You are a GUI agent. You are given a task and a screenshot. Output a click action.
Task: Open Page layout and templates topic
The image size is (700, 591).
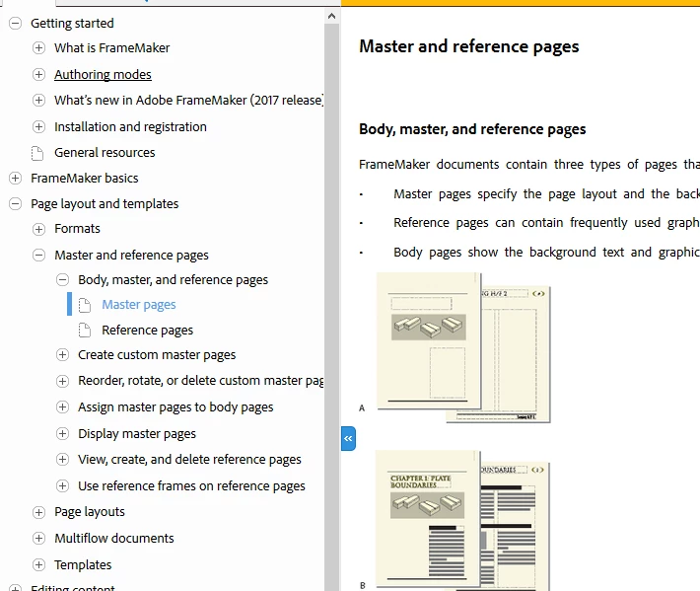(x=105, y=203)
